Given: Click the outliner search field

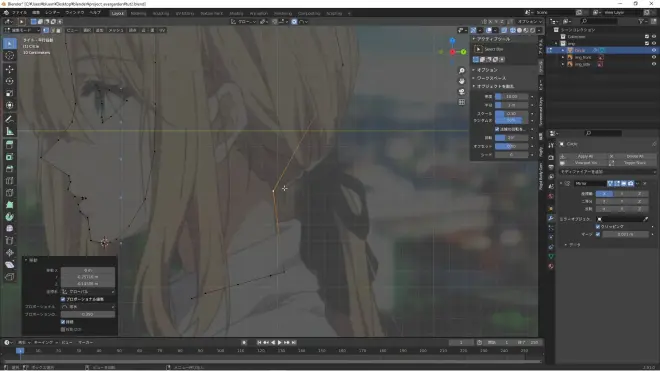Looking at the screenshot, I should tap(599, 21).
